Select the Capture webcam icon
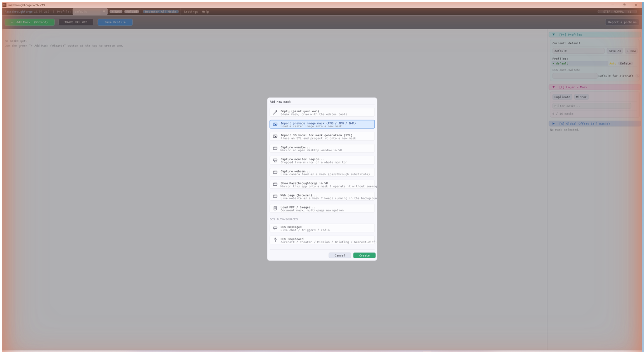Viewport: 644px width, 352px height. pos(275,172)
